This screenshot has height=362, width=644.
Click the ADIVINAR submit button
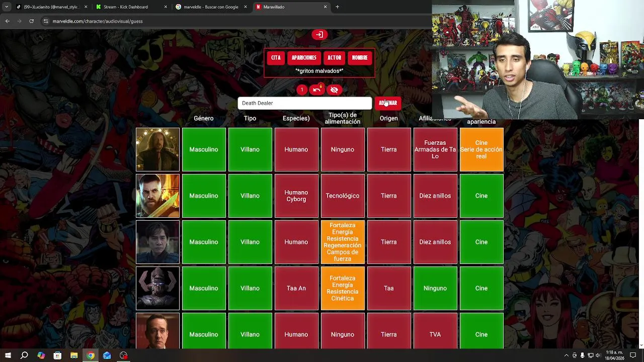click(388, 103)
